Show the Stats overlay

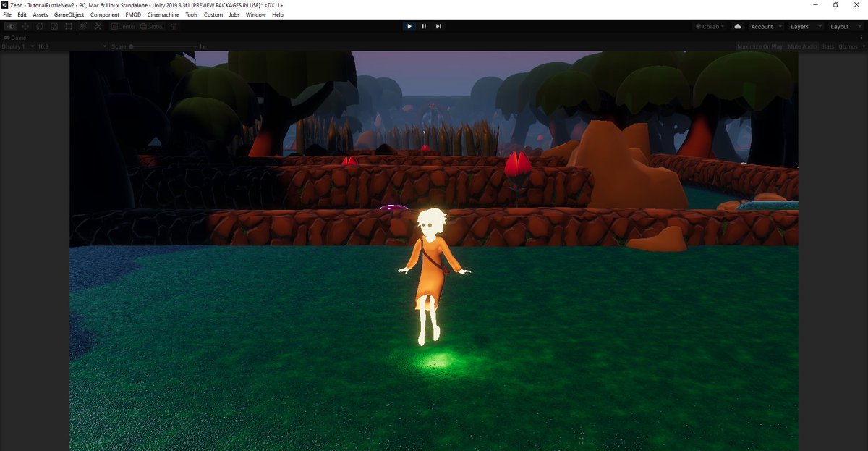(x=826, y=46)
